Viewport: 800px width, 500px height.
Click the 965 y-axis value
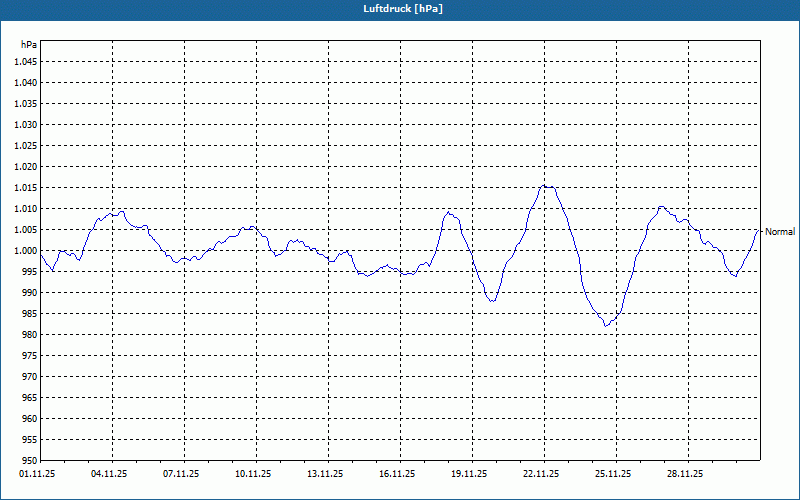pyautogui.click(x=30, y=397)
